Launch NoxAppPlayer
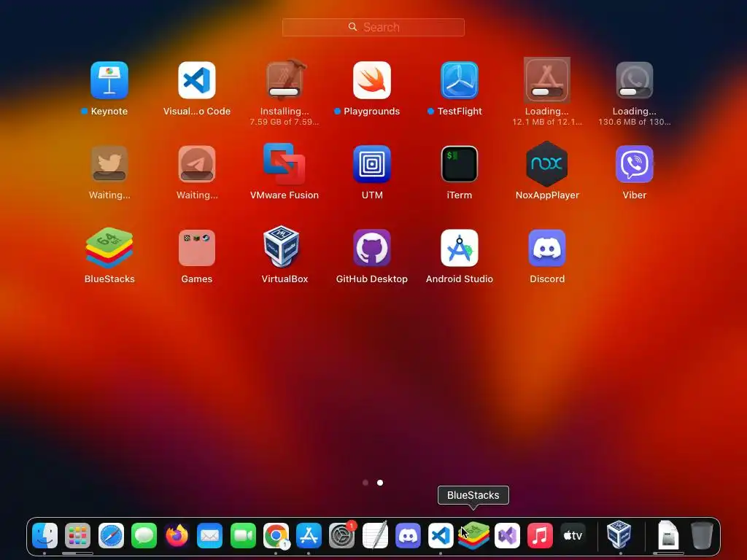 point(547,164)
